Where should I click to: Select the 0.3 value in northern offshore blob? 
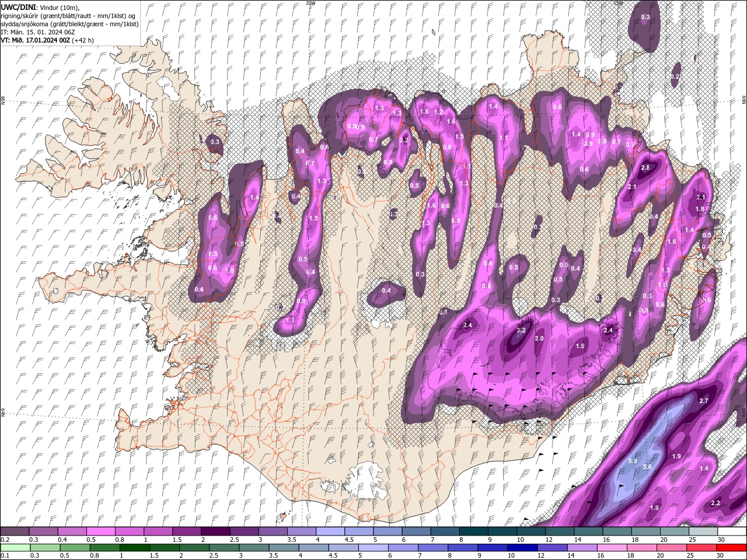click(x=645, y=17)
